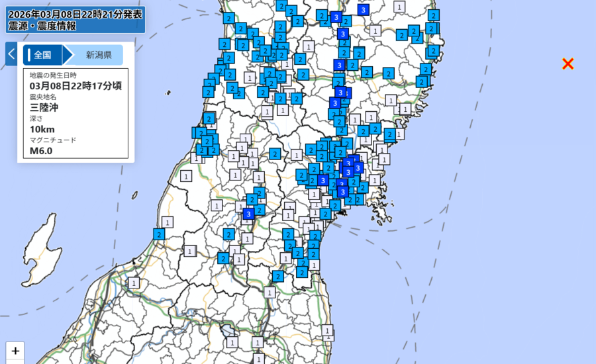Click the intensity 1 marker just below the lake
596x364 pixels.
(x=232, y=342)
